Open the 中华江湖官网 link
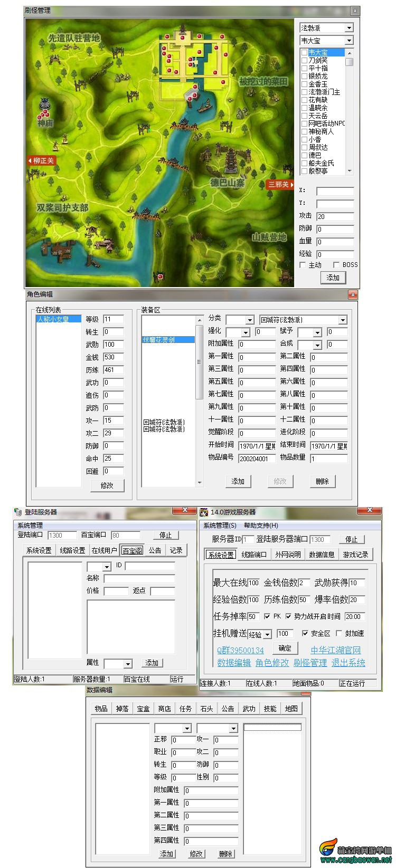This screenshot has height=868, width=396. pos(336,650)
